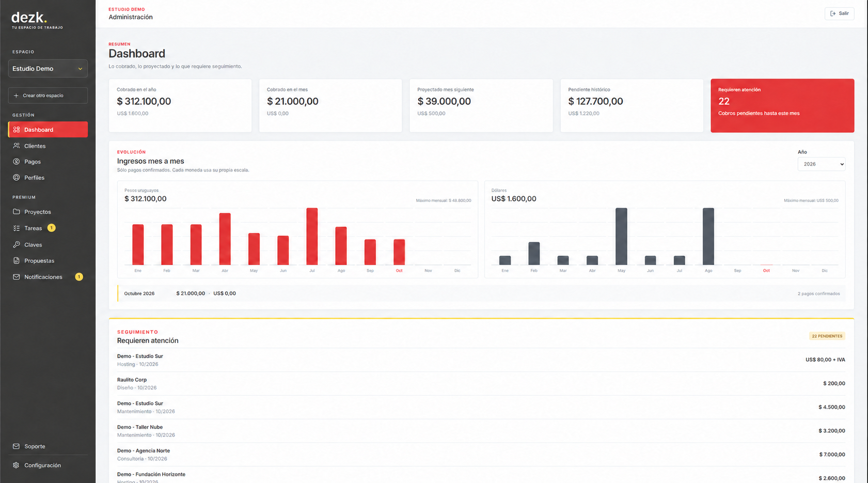868x483 pixels.
Task: Click the Salir logout arrow icon
Action: 833,13
